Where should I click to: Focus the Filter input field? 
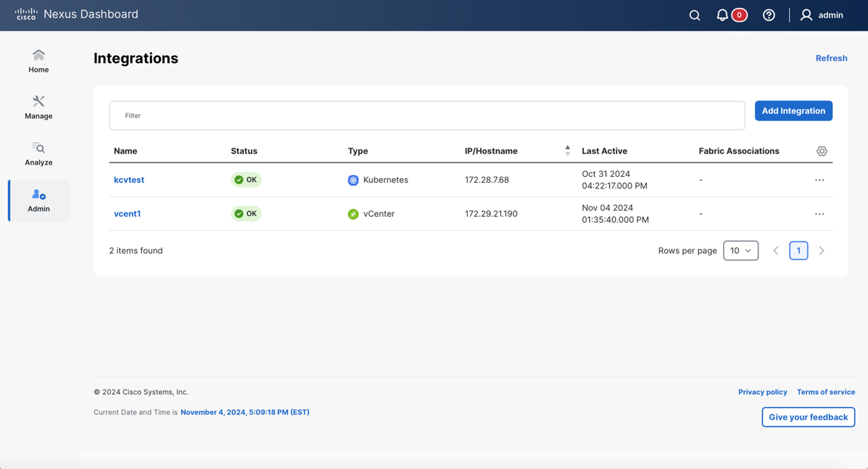coord(427,115)
